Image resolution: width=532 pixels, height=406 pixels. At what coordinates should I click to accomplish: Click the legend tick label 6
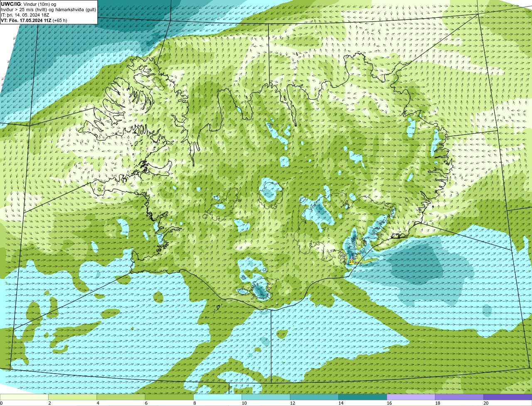pyautogui.click(x=146, y=403)
